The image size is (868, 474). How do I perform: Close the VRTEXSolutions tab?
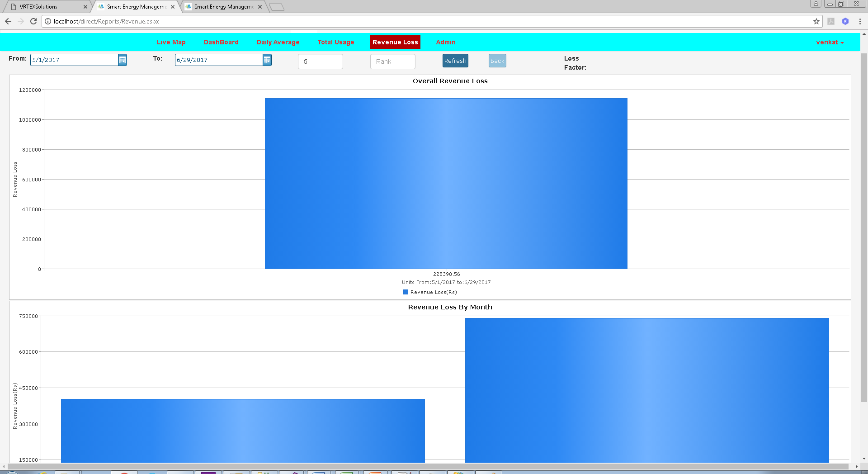click(x=85, y=7)
